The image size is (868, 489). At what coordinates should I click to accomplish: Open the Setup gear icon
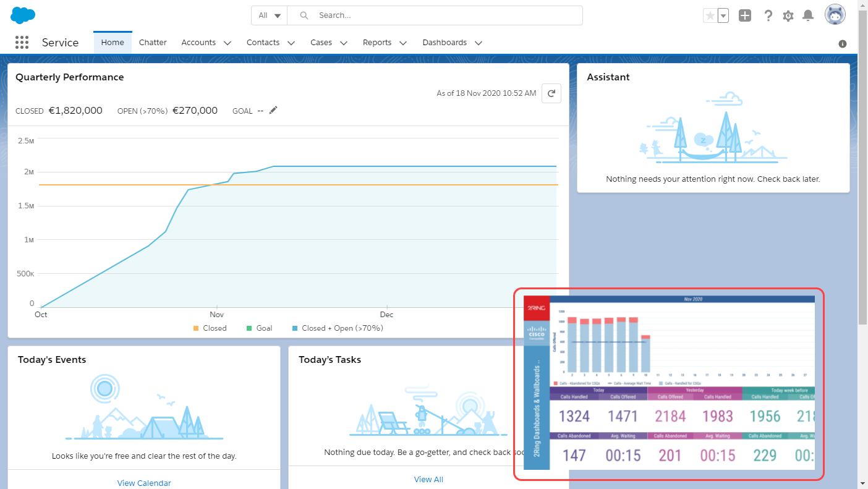coord(788,16)
